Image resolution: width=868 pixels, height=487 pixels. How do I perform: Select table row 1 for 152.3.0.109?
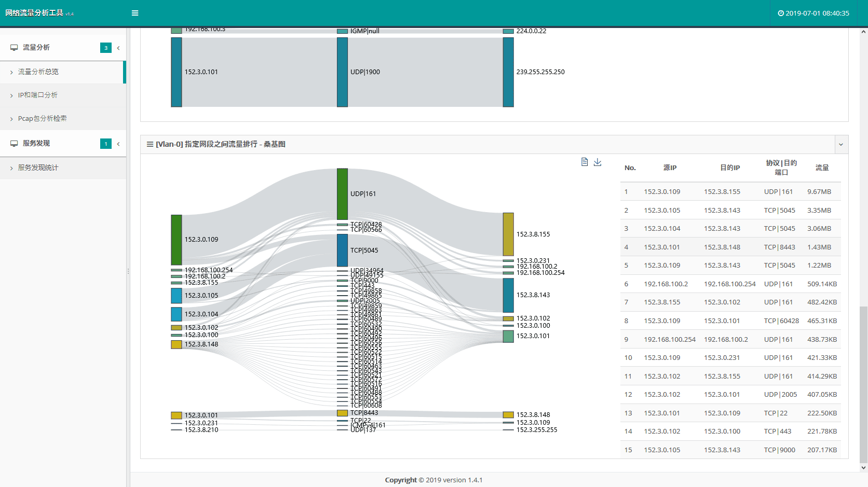coord(730,192)
